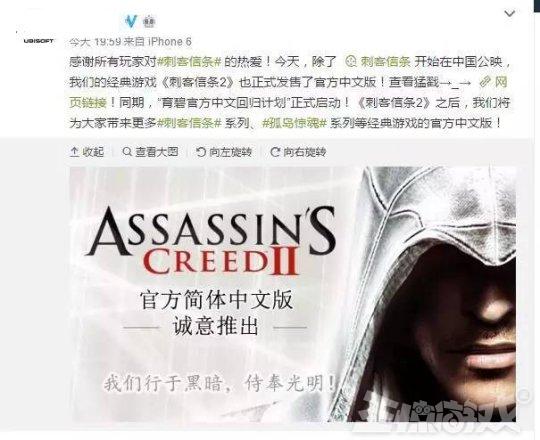Screen dimensions: 540x440
Task: Open the #孤岛惊魂# hashtag
Action: pos(294,123)
